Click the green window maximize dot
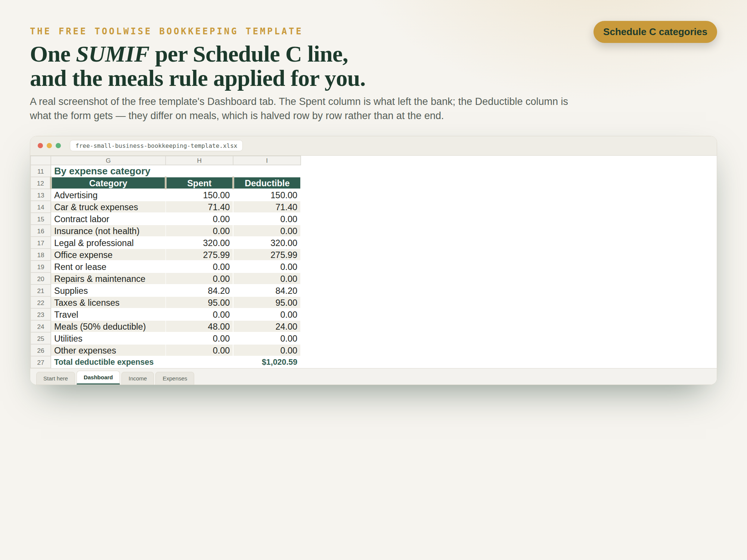 (x=58, y=146)
